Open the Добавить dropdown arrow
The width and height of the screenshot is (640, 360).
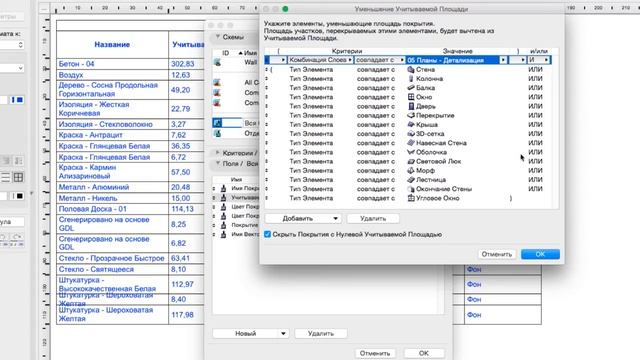(335, 218)
